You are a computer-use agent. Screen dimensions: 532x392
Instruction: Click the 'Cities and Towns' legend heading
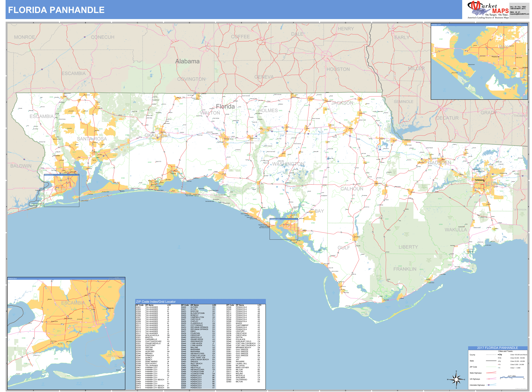[505, 351]
